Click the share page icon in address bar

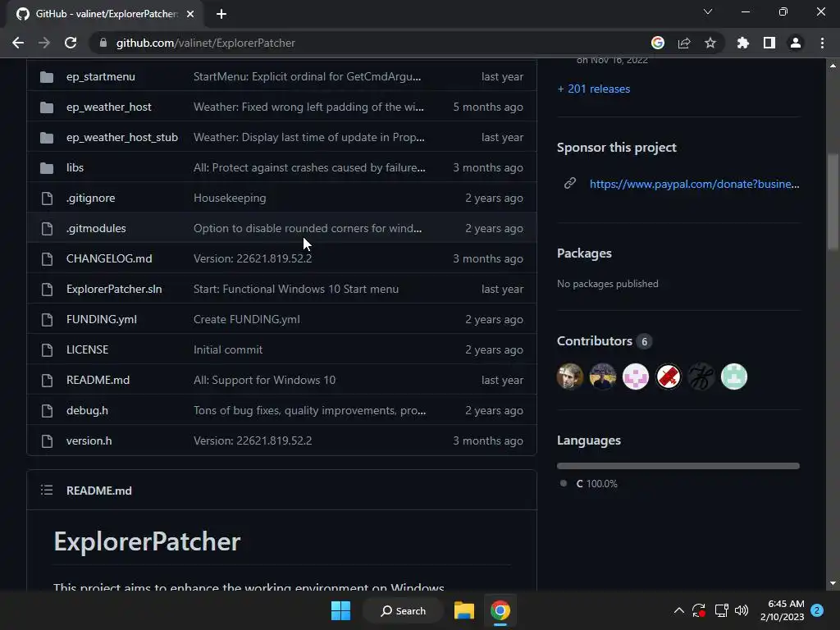pos(684,43)
